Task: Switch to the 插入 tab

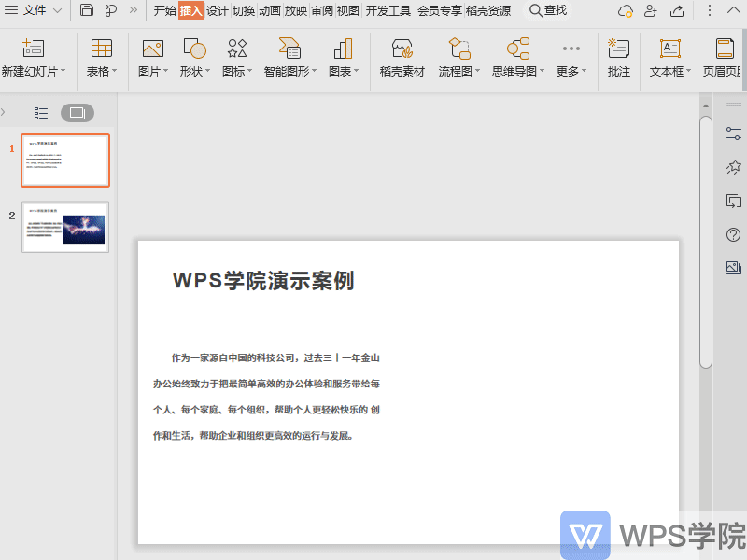Action: coord(191,10)
